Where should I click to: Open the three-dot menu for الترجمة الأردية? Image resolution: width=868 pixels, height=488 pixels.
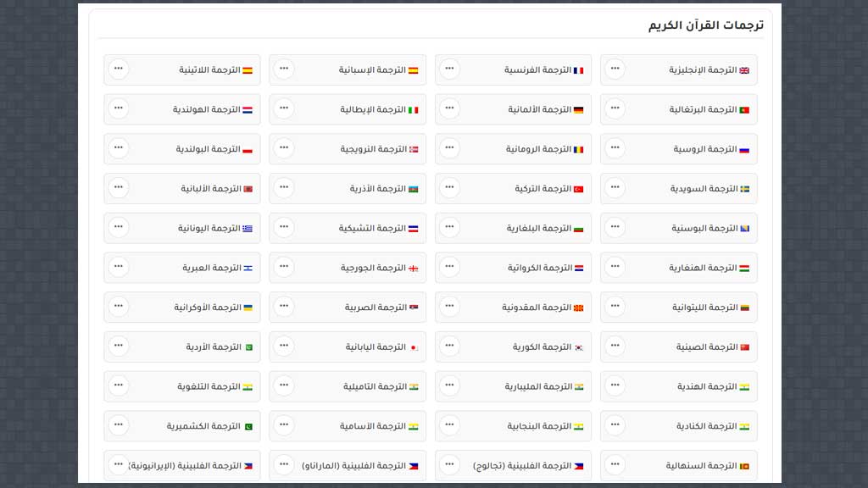[119, 347]
